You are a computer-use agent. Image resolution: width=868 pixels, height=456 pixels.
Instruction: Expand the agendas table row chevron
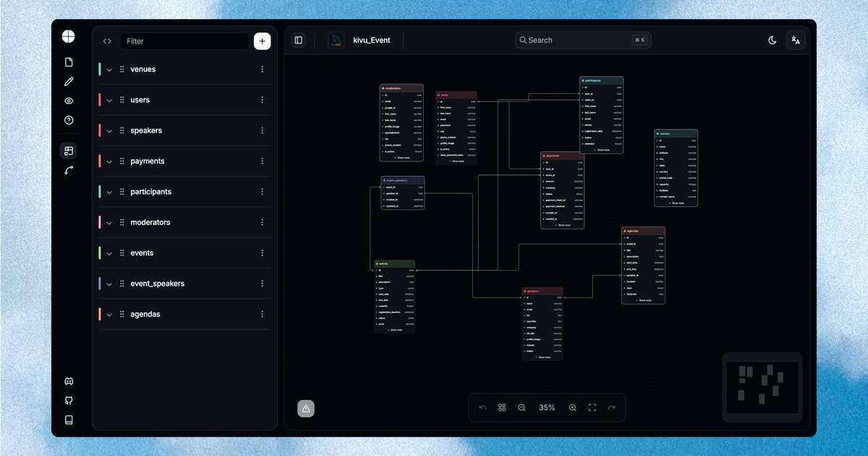[x=109, y=314]
